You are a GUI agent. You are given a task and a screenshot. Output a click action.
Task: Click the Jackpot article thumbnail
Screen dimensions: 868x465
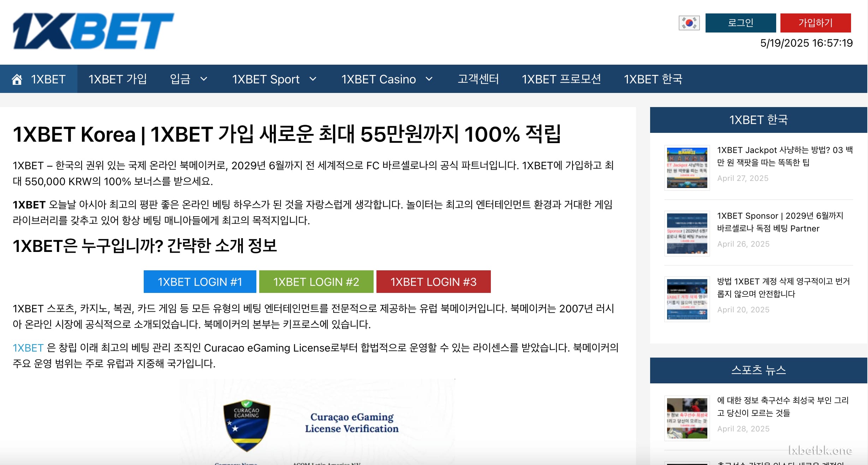[x=687, y=168]
